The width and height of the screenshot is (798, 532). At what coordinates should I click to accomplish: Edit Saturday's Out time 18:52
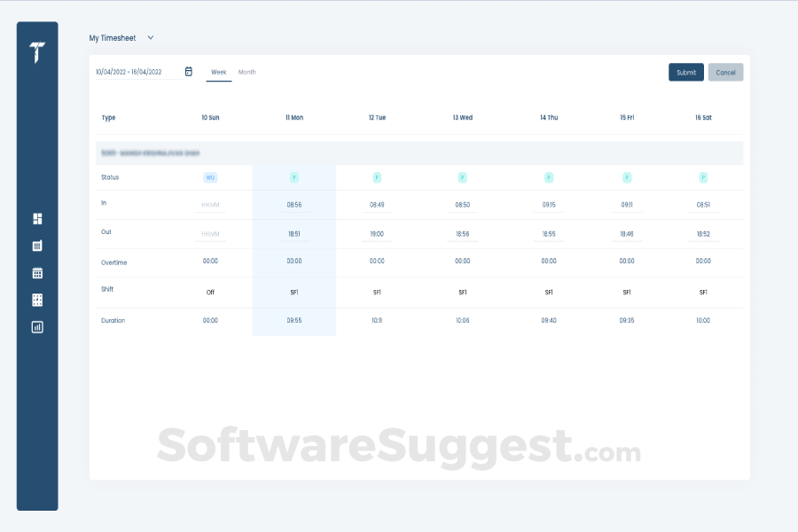pos(703,234)
